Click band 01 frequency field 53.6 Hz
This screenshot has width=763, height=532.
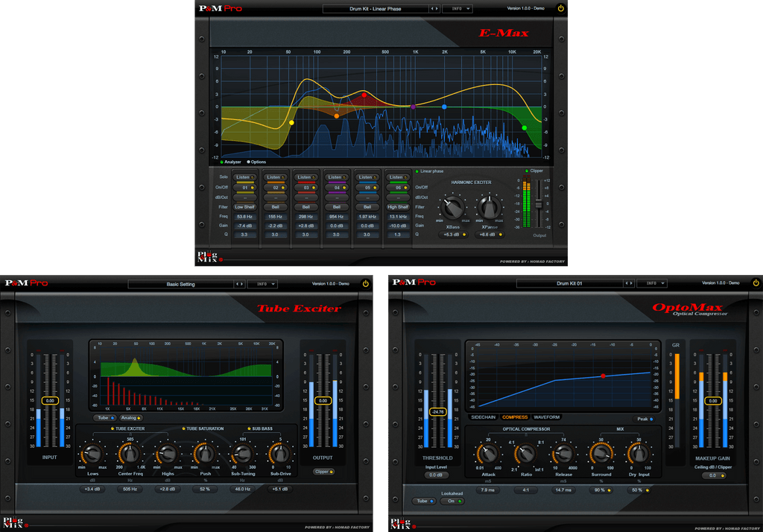pyautogui.click(x=244, y=217)
